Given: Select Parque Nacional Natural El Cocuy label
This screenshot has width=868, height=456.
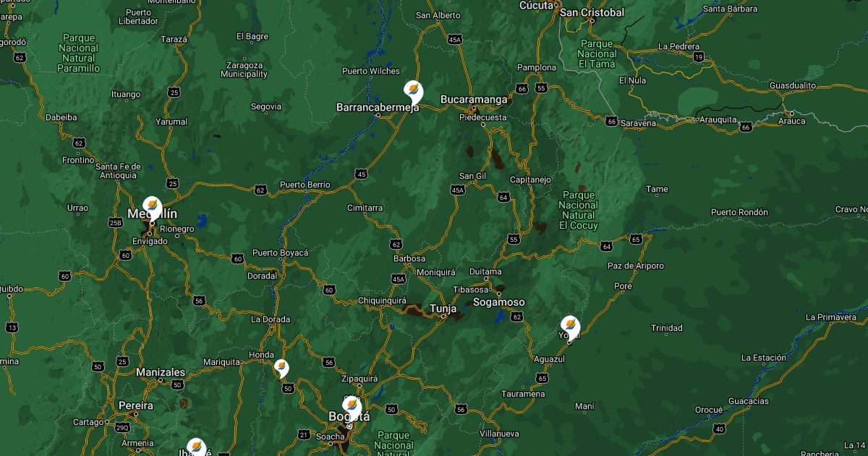Looking at the screenshot, I should coord(579,211).
